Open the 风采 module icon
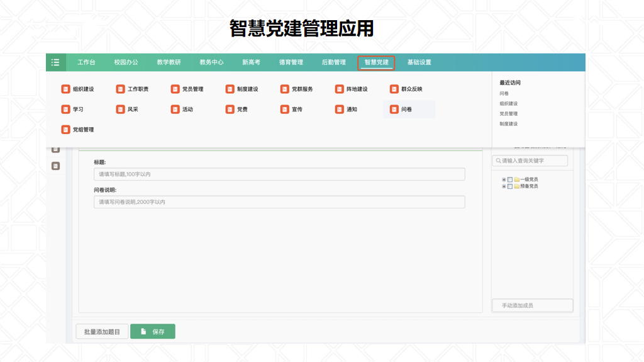 (x=121, y=110)
